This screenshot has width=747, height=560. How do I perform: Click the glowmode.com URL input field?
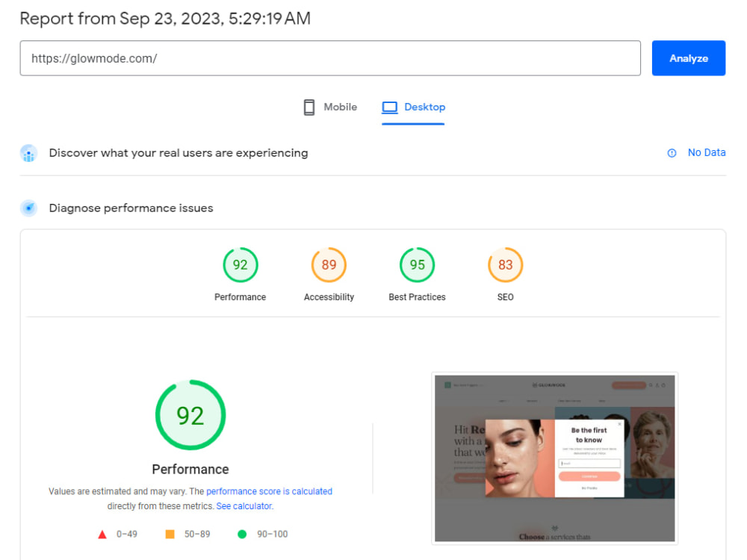click(x=330, y=58)
